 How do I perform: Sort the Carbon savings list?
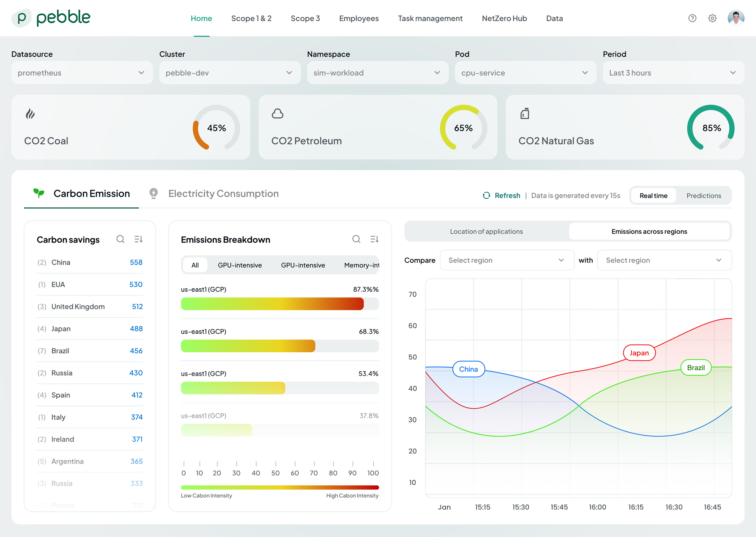pos(138,239)
